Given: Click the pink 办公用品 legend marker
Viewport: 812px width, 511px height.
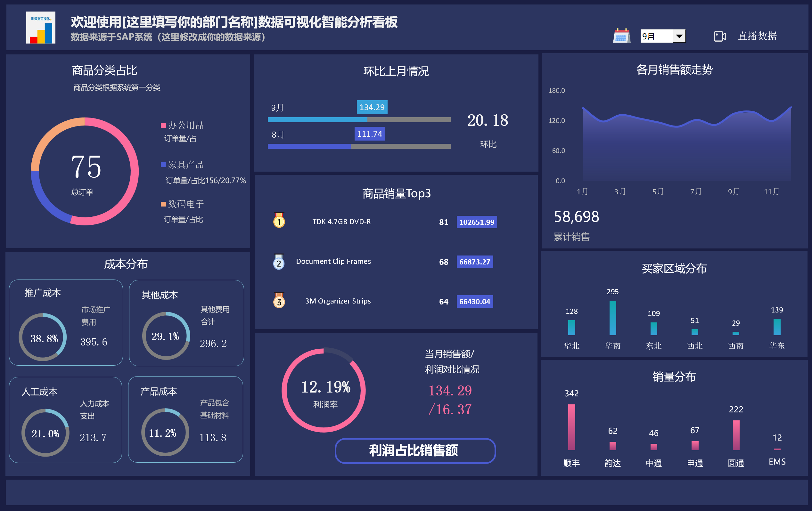Looking at the screenshot, I should point(163,126).
